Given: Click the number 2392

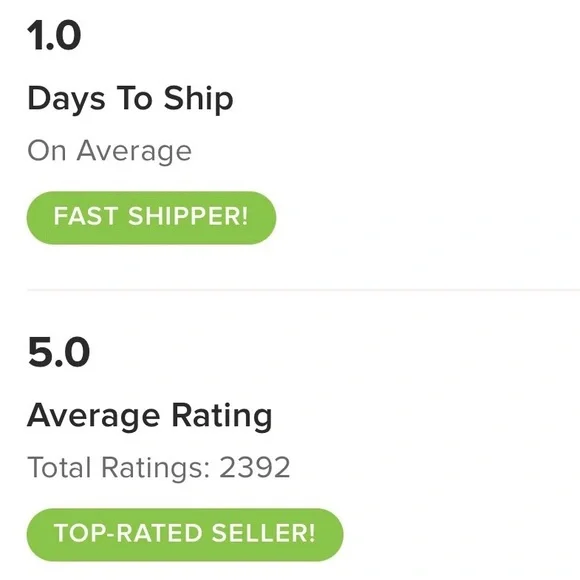Looking at the screenshot, I should (254, 468).
